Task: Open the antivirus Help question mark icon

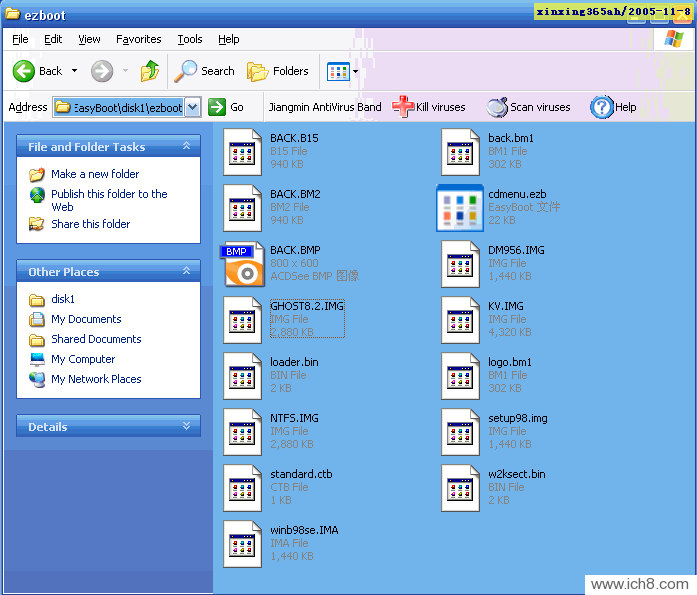Action: pyautogui.click(x=601, y=107)
